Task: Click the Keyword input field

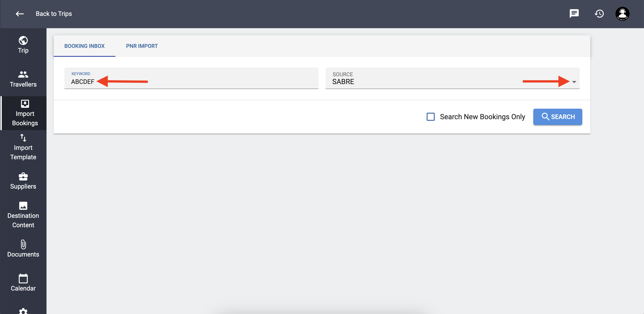Action: click(x=191, y=78)
